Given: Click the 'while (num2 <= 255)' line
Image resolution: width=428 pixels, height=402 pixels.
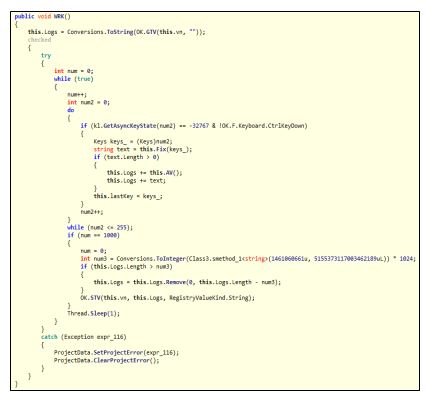Looking at the screenshot, I should (x=100, y=227).
